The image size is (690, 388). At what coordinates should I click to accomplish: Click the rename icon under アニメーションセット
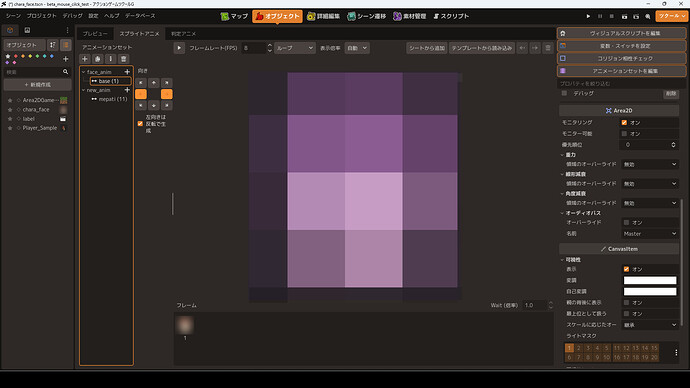click(110, 59)
